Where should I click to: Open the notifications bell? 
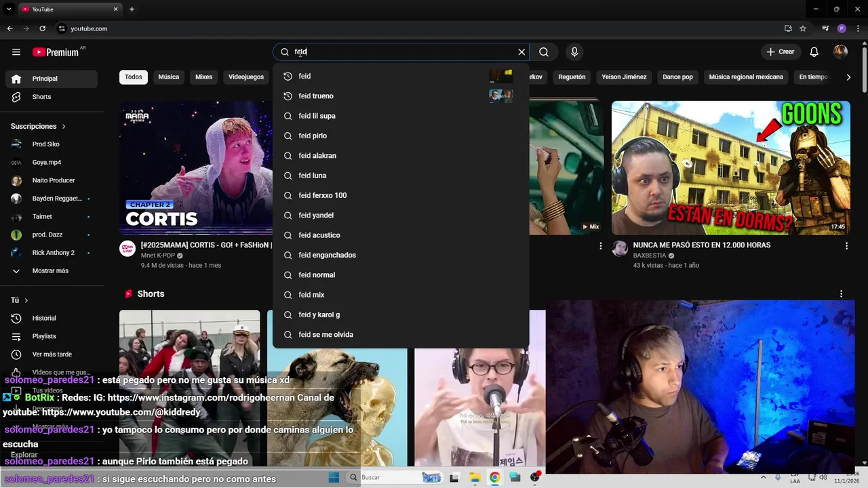click(814, 52)
